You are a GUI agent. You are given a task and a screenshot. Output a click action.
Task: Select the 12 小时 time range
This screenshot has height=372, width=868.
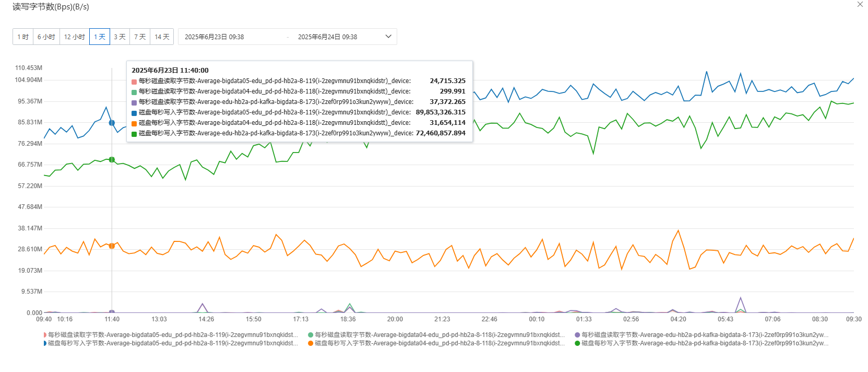click(75, 37)
